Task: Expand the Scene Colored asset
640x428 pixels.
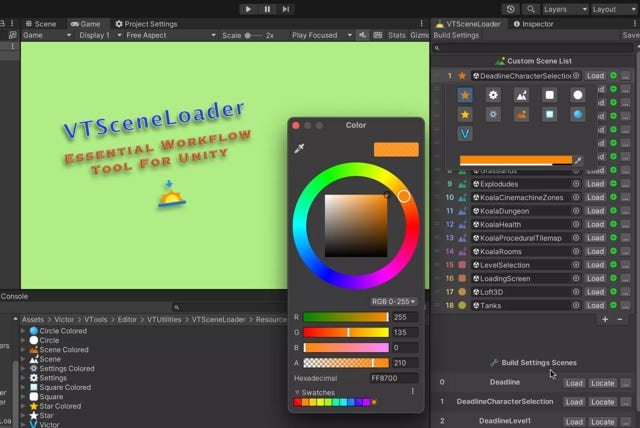Action: coord(23,350)
